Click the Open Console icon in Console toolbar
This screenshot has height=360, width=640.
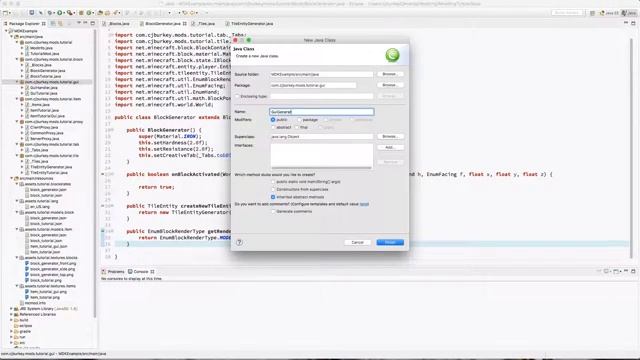(x=616, y=271)
